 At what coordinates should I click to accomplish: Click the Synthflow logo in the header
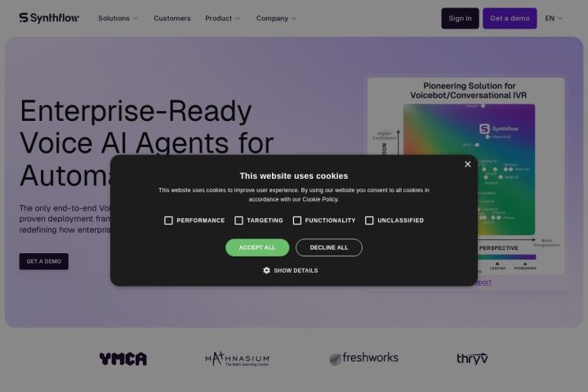(49, 18)
